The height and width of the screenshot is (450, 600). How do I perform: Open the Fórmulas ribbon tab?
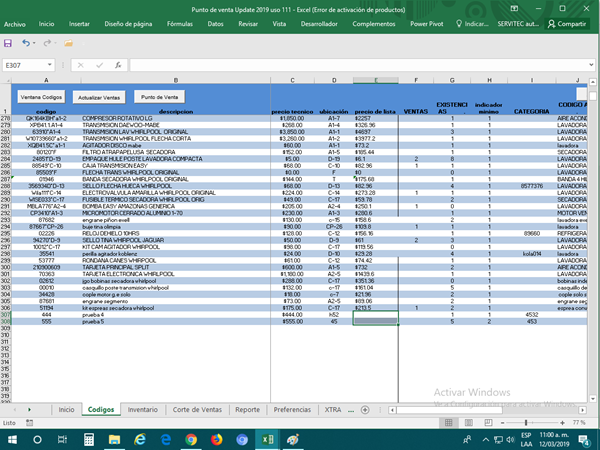click(181, 22)
